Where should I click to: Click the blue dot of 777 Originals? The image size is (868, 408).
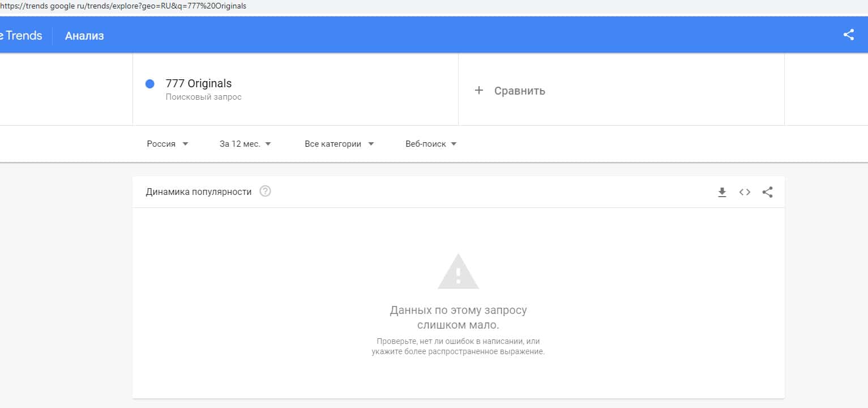(x=150, y=84)
